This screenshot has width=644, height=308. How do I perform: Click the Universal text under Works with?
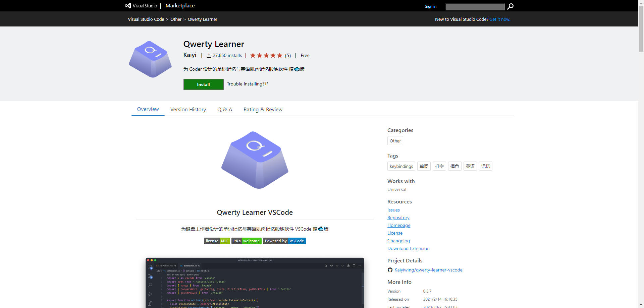[397, 190]
